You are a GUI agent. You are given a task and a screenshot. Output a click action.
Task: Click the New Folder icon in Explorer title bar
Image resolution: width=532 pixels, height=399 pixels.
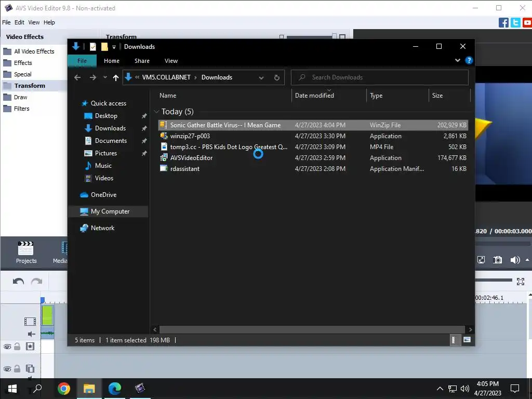104,46
